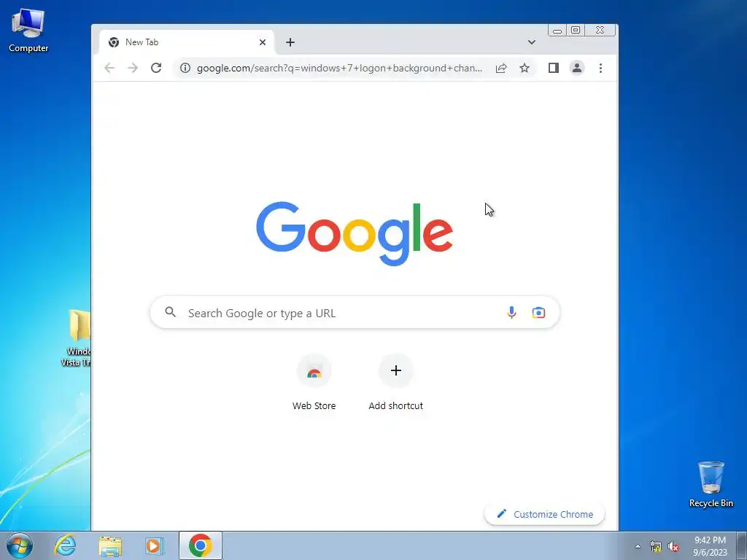
Task: Click the magnifier icon in search box
Action: click(170, 312)
